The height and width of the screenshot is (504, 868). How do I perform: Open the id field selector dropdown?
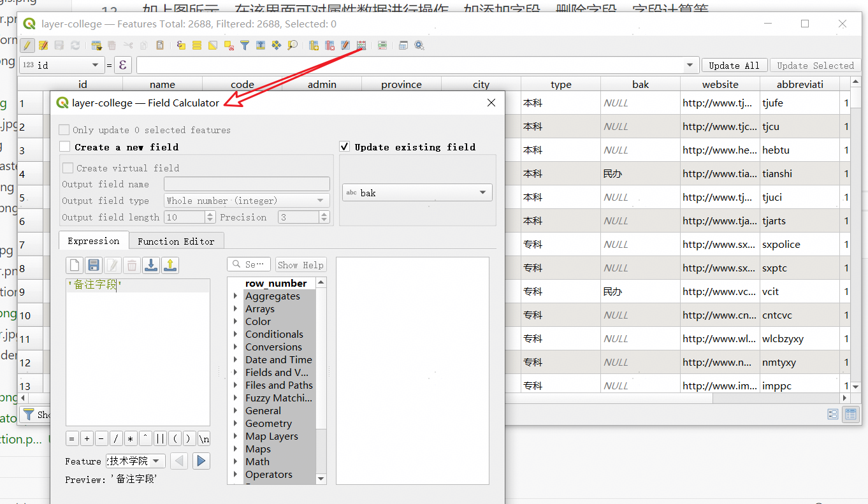pos(62,65)
